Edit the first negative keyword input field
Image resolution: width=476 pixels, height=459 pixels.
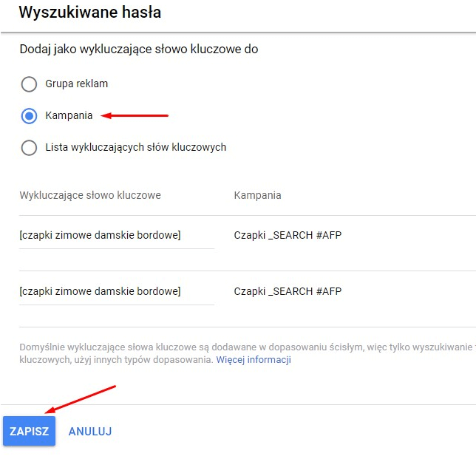point(116,236)
